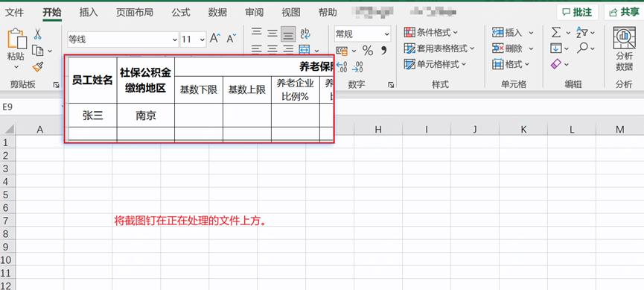Apply percent style format
Image resolution: width=644 pixels, height=290 pixels.
pos(368,51)
